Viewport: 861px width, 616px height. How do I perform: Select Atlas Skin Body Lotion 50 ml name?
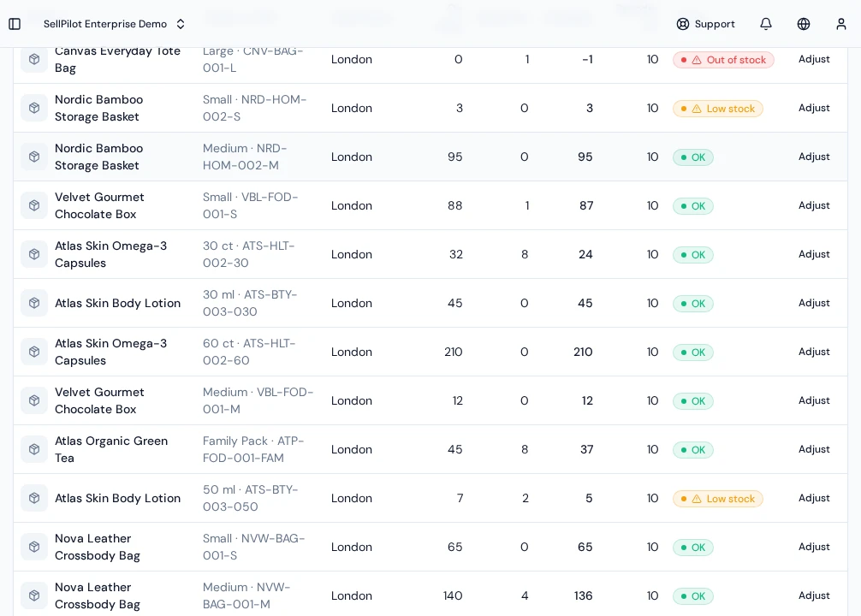117,498
